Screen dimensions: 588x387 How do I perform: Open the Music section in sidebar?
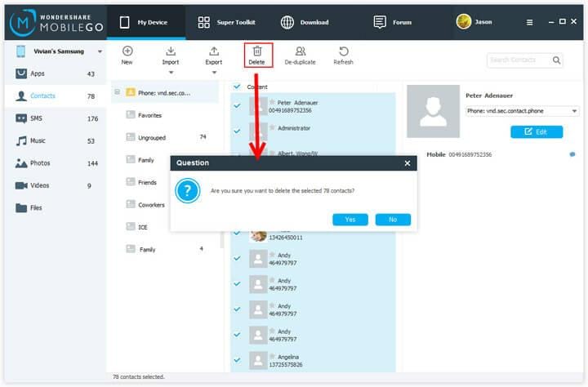pos(56,141)
